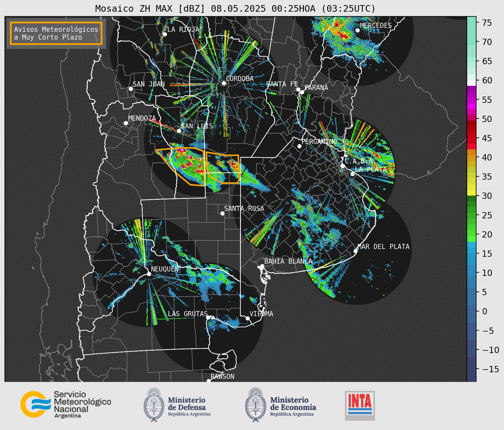Select the C.A.B.A. city marker dot
Viewport: 504px width, 430px height.
click(x=343, y=166)
